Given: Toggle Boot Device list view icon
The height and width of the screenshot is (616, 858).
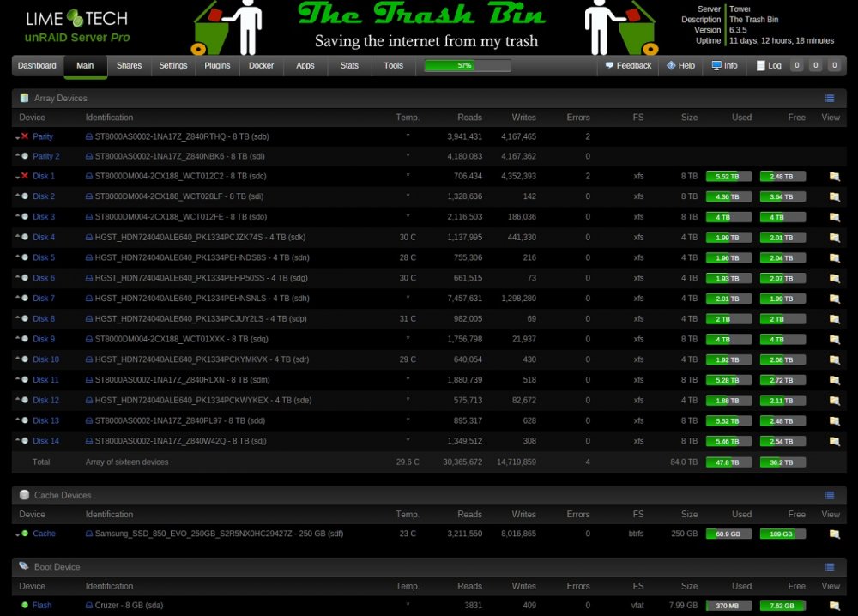Looking at the screenshot, I should [829, 567].
